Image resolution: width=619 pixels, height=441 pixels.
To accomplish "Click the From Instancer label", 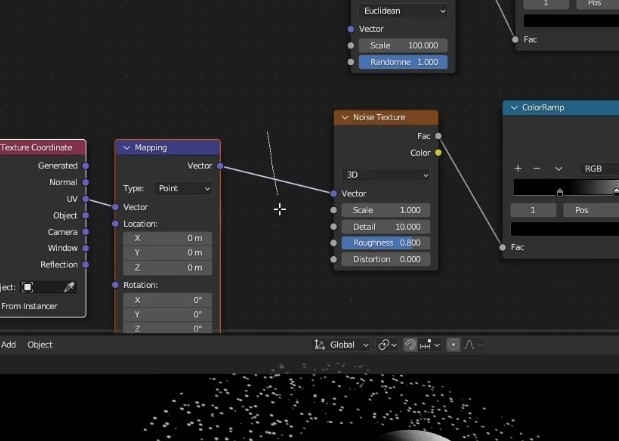I will [x=29, y=306].
